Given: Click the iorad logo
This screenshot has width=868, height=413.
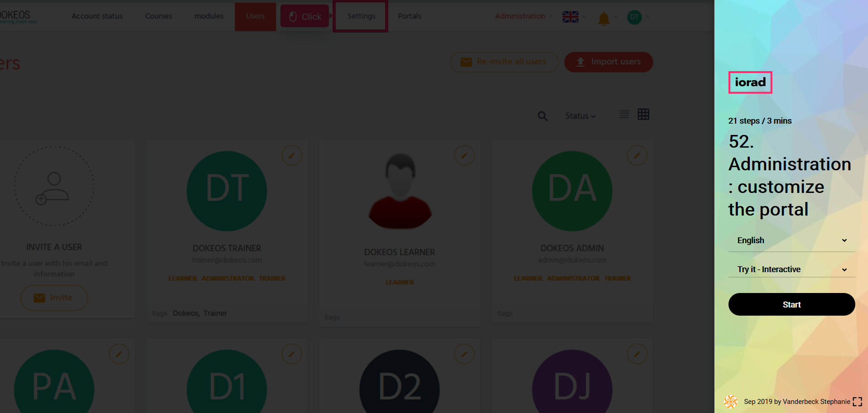Looking at the screenshot, I should (x=750, y=82).
